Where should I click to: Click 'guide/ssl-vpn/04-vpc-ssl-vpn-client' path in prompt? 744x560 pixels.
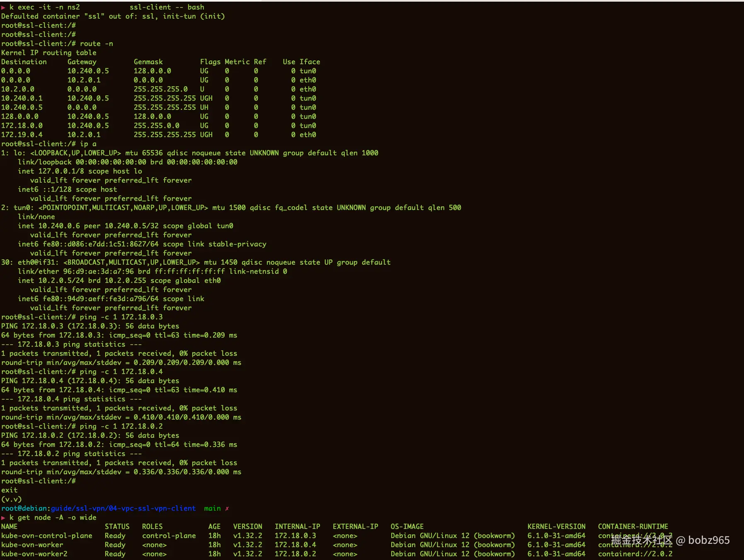[x=124, y=508]
